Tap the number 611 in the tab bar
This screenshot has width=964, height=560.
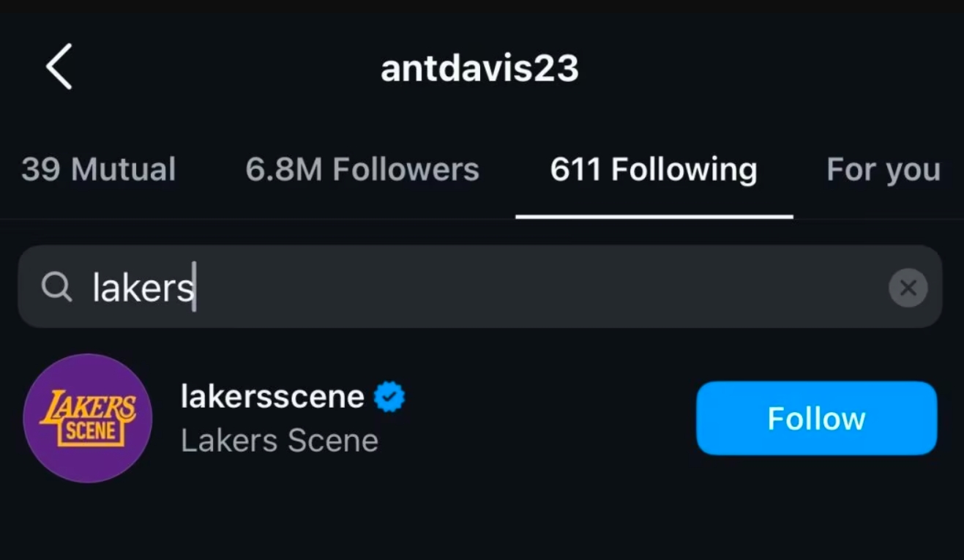(x=575, y=170)
